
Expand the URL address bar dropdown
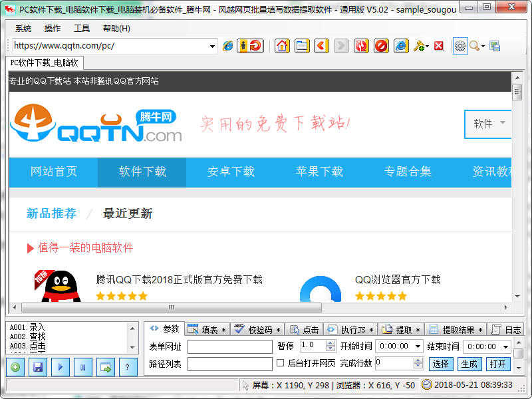click(x=213, y=47)
